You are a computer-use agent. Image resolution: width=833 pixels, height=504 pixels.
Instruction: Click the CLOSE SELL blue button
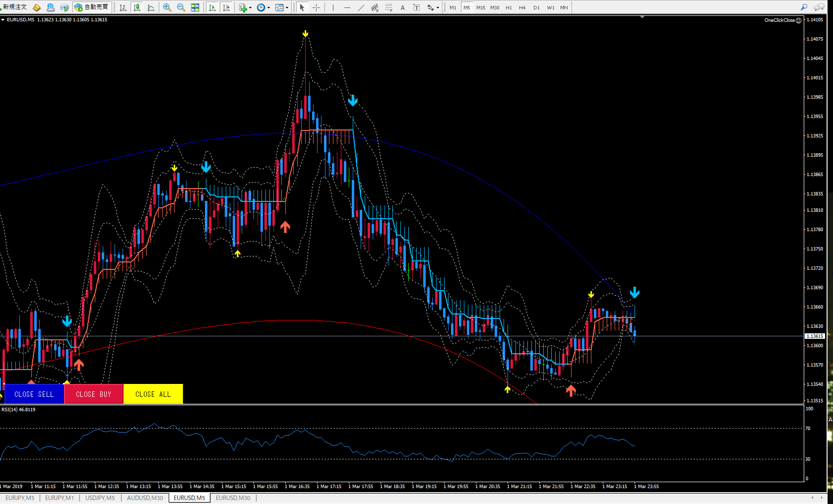tap(34, 394)
